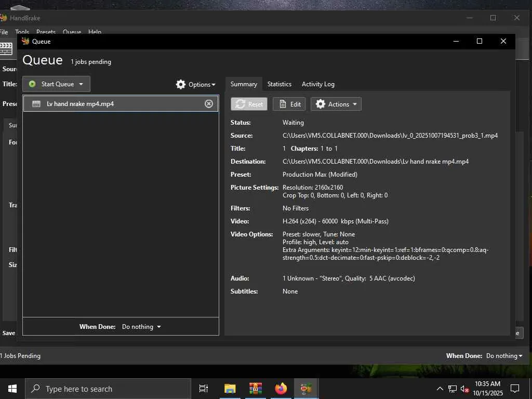Viewport: 532px width, 399px height.
Task: Open the Activity Log tab
Action: pos(318,84)
